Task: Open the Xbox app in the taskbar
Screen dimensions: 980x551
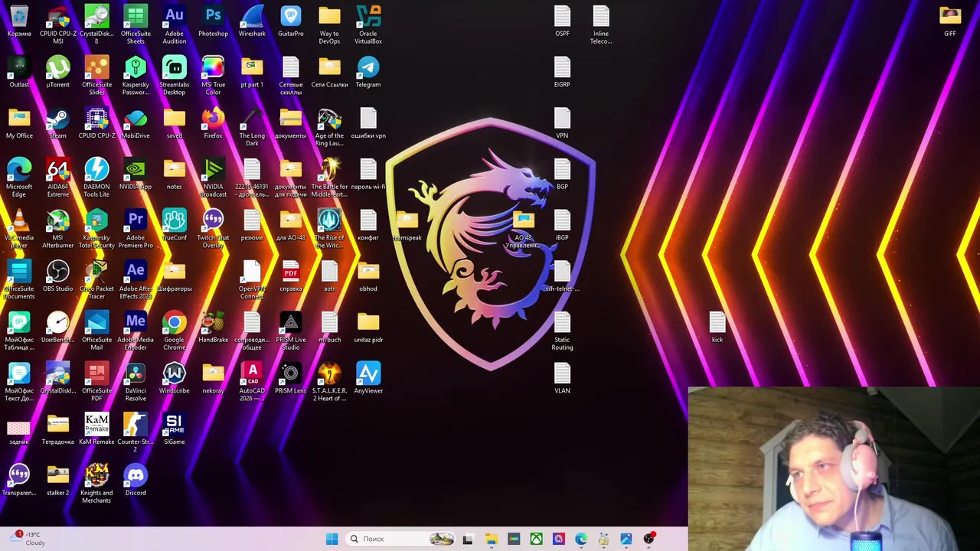Action: tap(536, 539)
